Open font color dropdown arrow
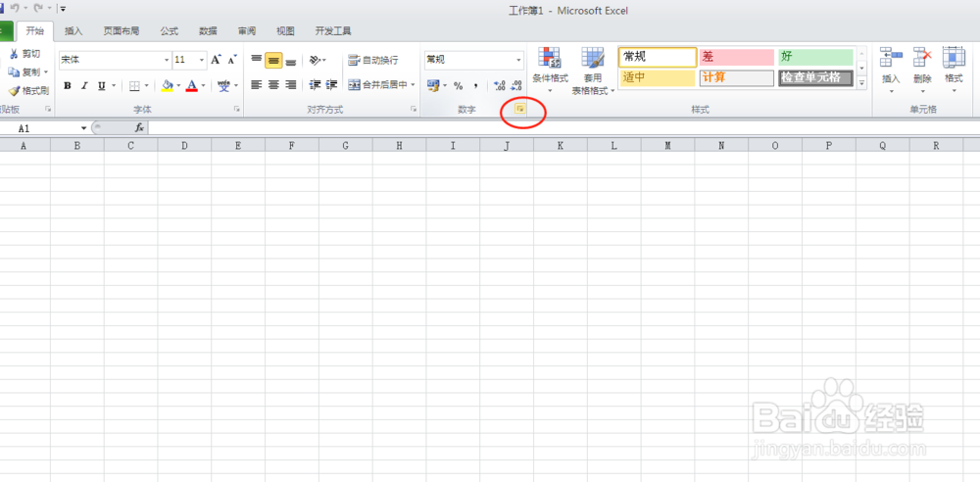This screenshot has height=482, width=980. 203,85
